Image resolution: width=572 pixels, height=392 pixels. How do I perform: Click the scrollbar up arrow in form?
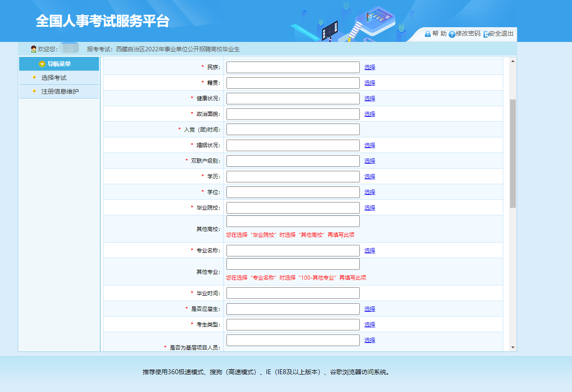513,61
